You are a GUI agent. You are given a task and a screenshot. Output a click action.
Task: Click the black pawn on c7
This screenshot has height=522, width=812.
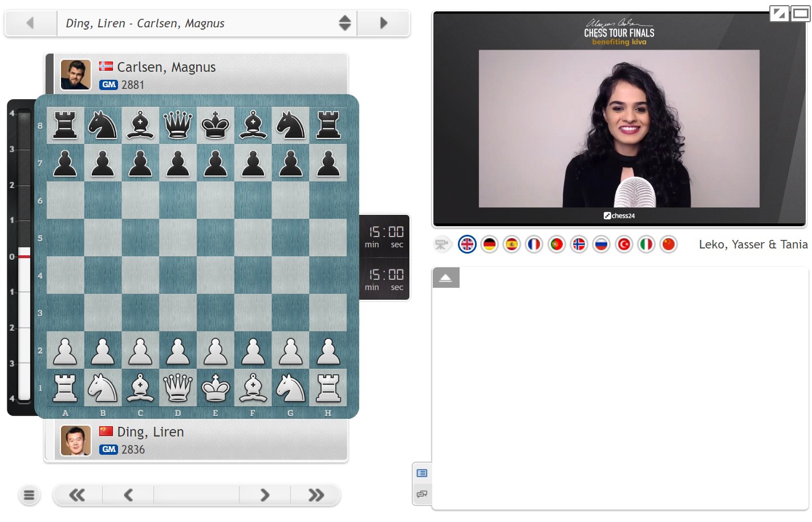click(x=140, y=163)
